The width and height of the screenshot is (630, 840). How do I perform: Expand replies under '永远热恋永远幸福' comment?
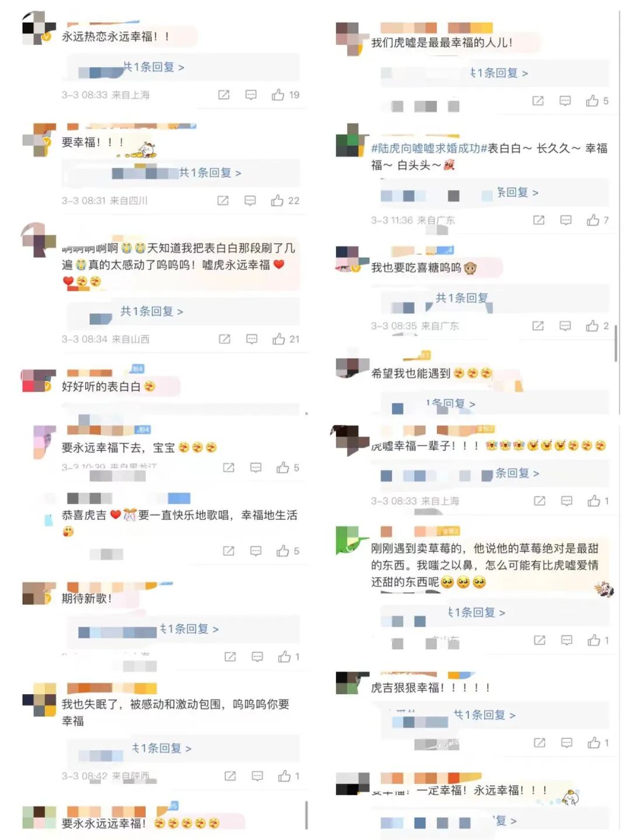pyautogui.click(x=153, y=67)
